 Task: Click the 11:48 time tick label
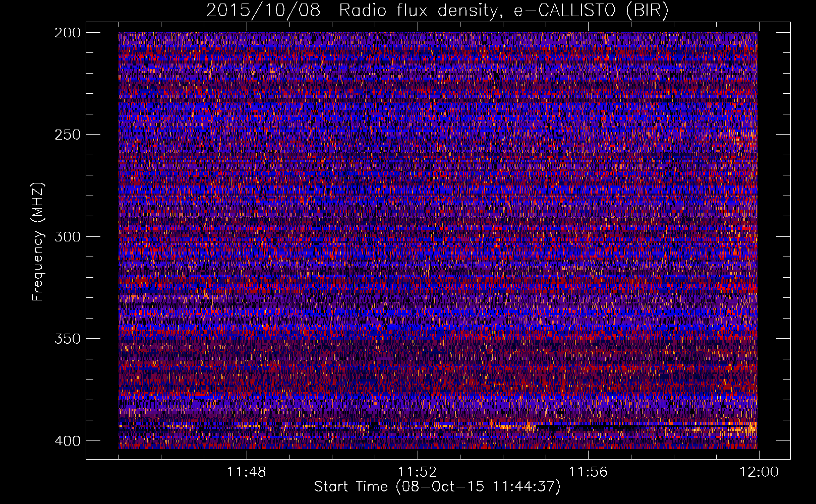click(x=247, y=472)
